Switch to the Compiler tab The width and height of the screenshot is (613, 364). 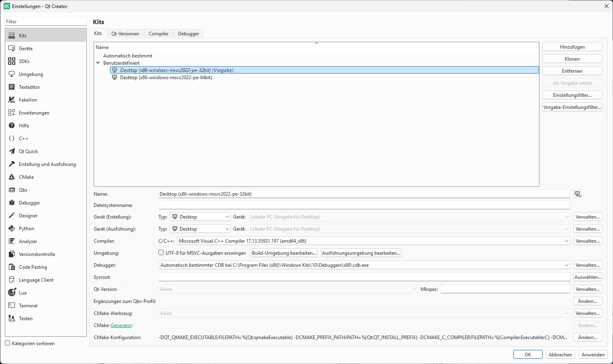pos(158,34)
